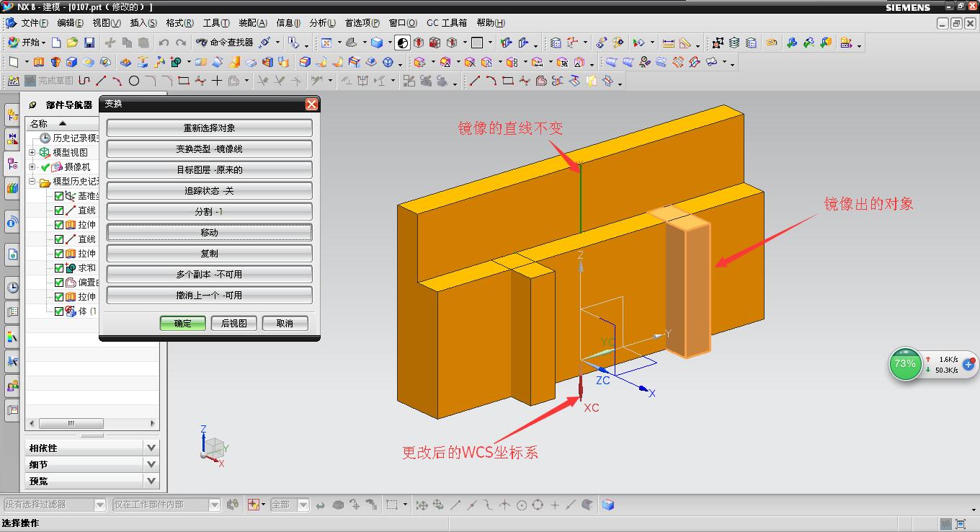Image resolution: width=980 pixels, height=532 pixels.
Task: Toggle the 求和 feature checkbox
Action: (59, 268)
